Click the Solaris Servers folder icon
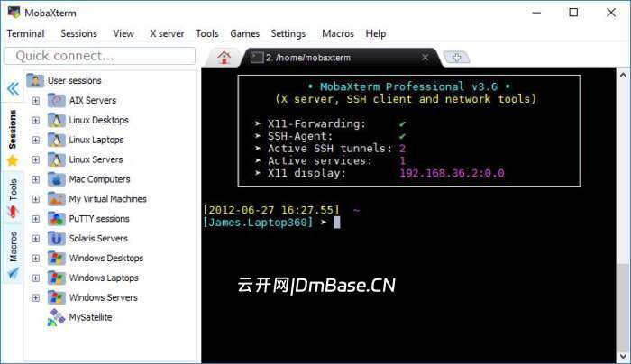This screenshot has width=631, height=364. click(x=56, y=238)
